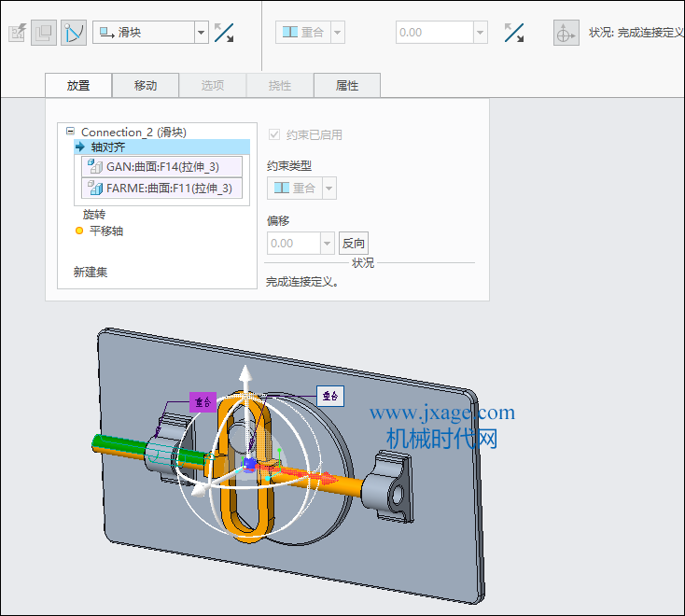Select the 平移轴 entry
Viewport: 685px width, 616px height.
click(106, 231)
